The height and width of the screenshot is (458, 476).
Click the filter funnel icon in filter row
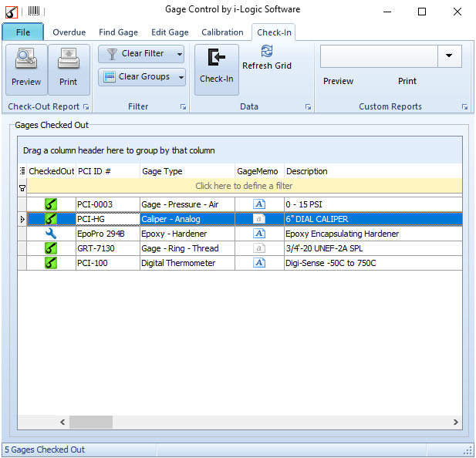click(x=22, y=187)
